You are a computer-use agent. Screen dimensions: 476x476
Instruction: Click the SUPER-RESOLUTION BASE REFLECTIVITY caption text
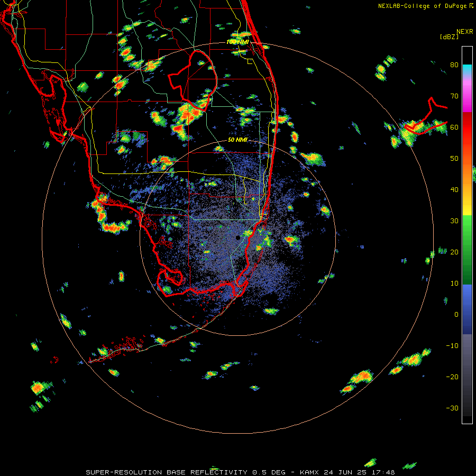click(x=166, y=472)
